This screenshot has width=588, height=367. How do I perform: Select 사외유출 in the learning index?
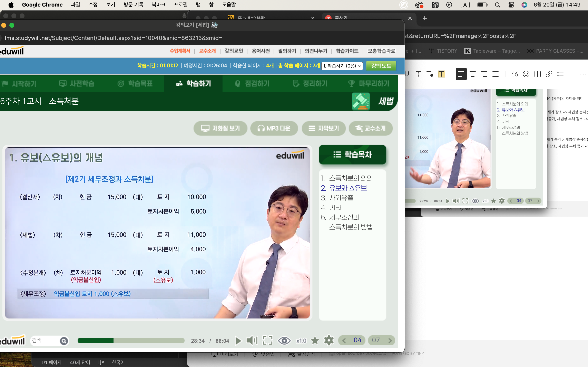(x=341, y=198)
